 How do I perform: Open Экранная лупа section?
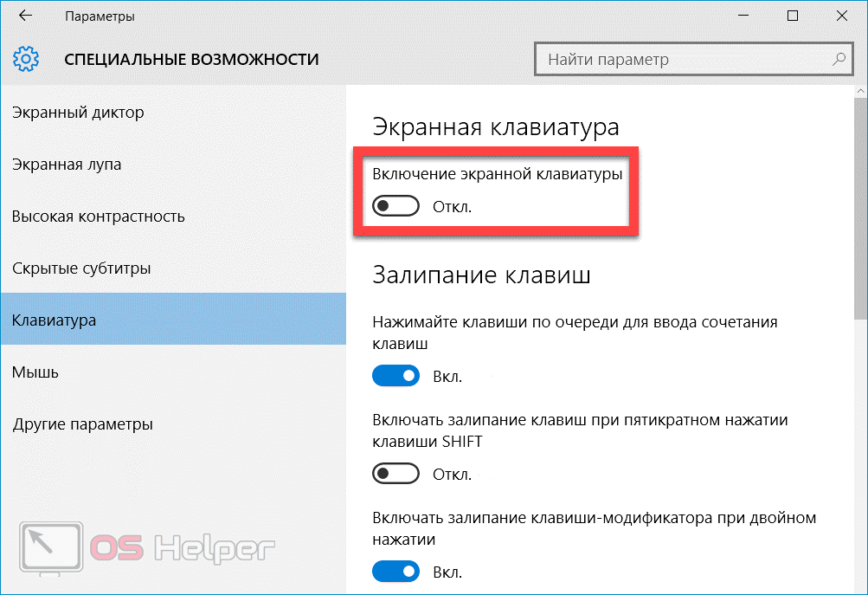tap(67, 165)
